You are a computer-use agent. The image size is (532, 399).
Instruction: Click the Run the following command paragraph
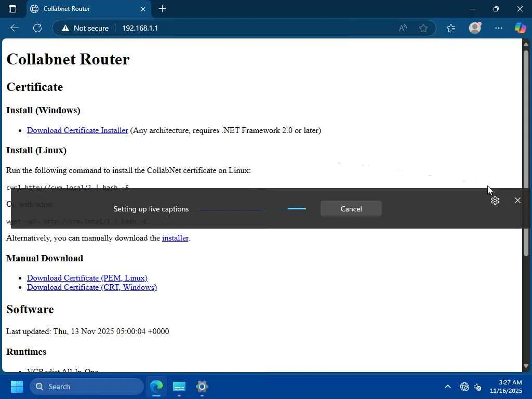[x=128, y=170]
